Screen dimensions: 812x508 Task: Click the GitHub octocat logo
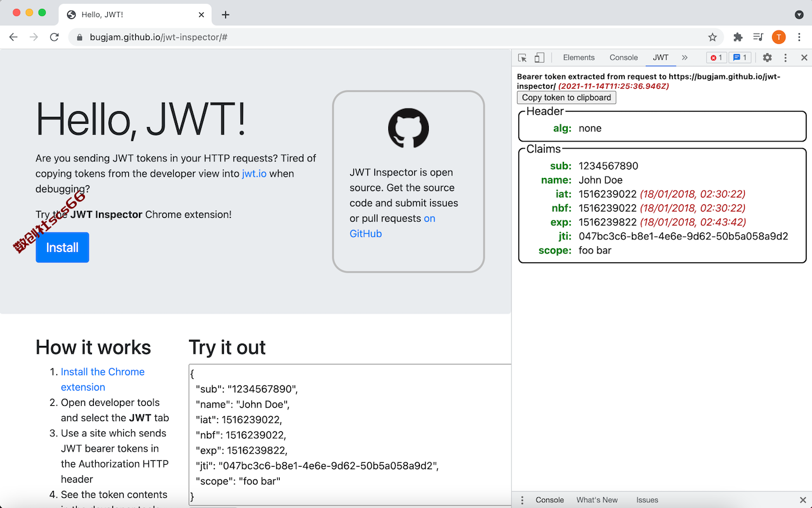(409, 128)
